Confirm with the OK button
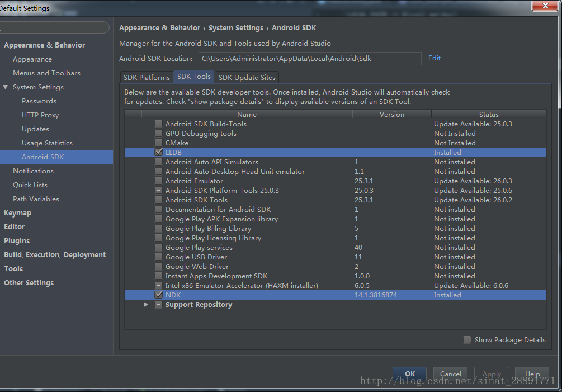Screen dimensions: 562x392 [x=410, y=374]
